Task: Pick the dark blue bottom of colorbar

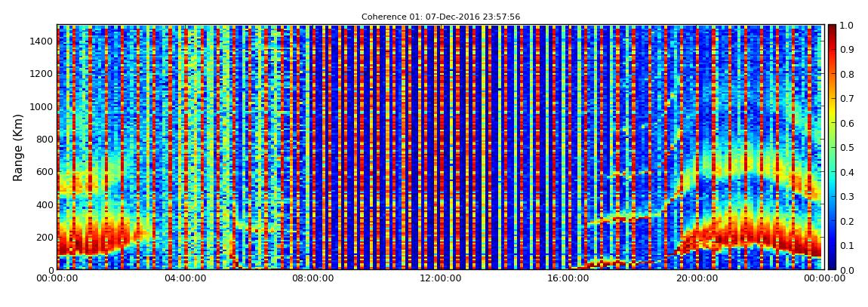Action: [832, 266]
